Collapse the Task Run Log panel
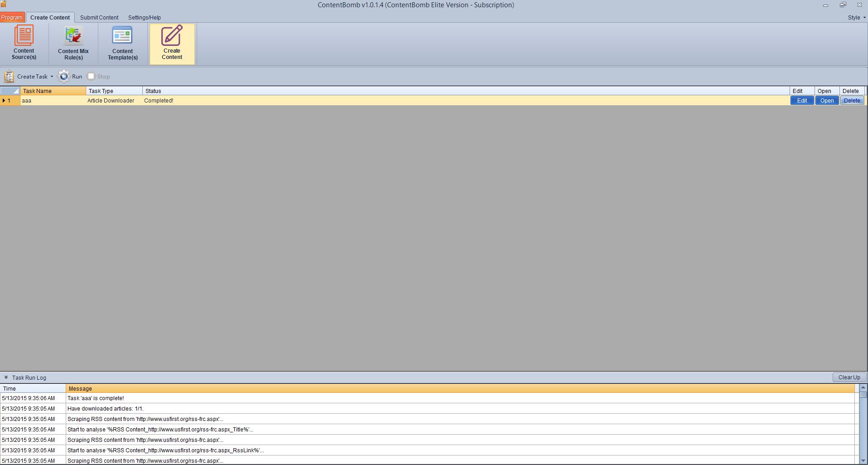The height and width of the screenshot is (465, 868). (x=6, y=377)
